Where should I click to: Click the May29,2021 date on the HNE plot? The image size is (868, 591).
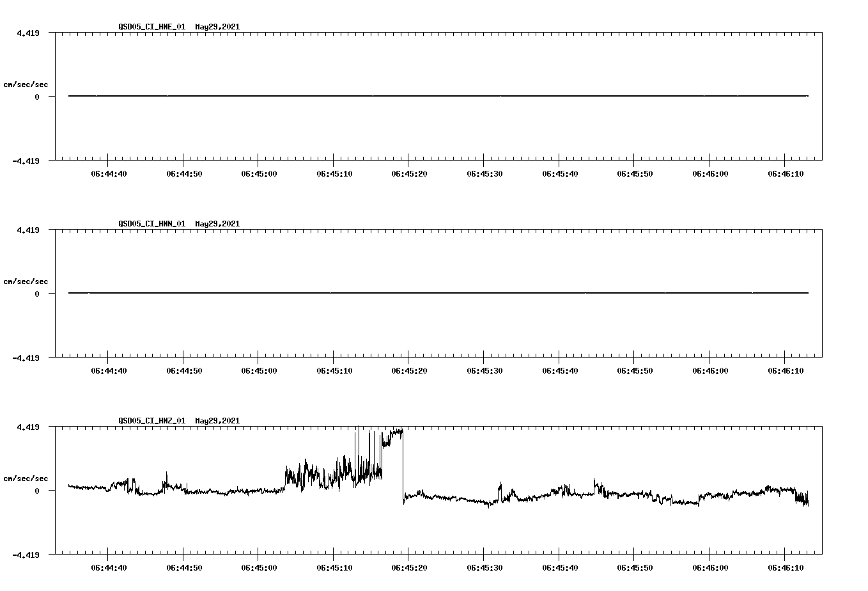217,28
